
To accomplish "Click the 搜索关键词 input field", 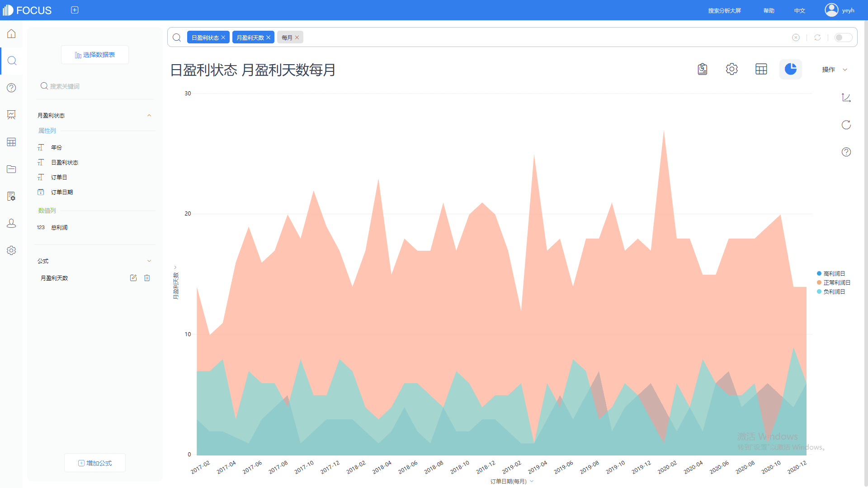I will coord(95,86).
